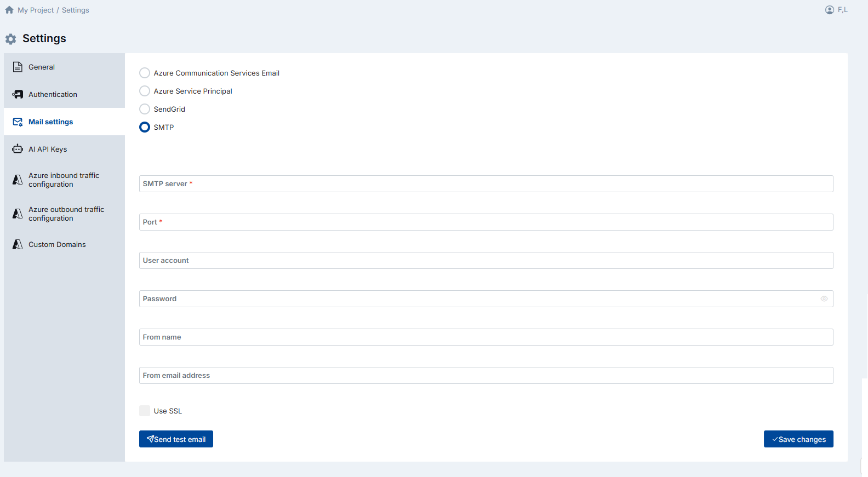Viewport: 868px width, 477px height.
Task: Open the user profile avatar icon
Action: coord(830,10)
